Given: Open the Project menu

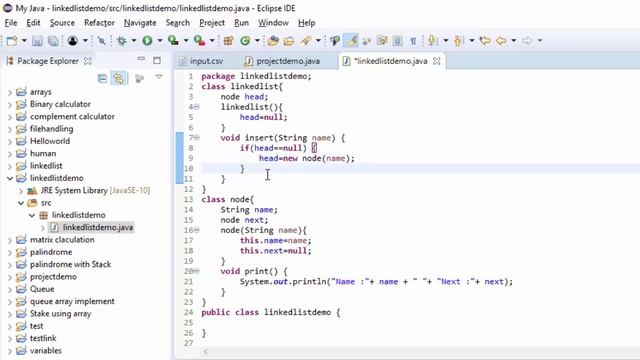Looking at the screenshot, I should pyautogui.click(x=212, y=23).
